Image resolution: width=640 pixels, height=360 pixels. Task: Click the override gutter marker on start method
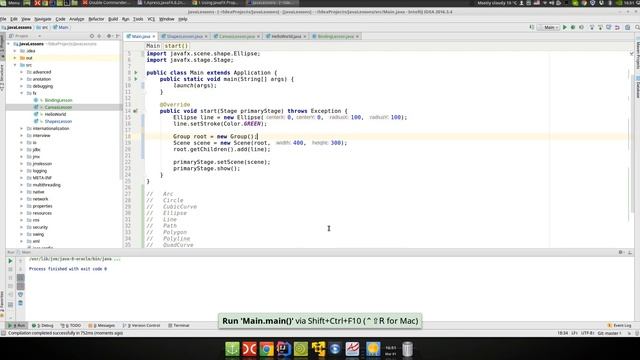[x=135, y=111]
